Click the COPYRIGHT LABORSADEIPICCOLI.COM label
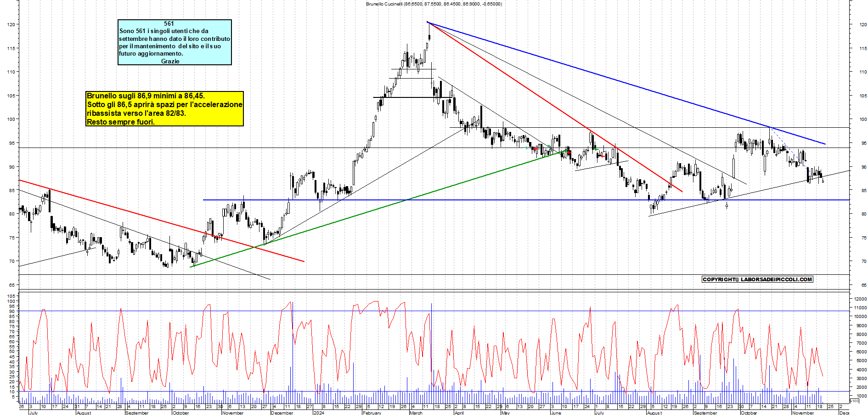This screenshot has height=415, width=868. [757, 279]
